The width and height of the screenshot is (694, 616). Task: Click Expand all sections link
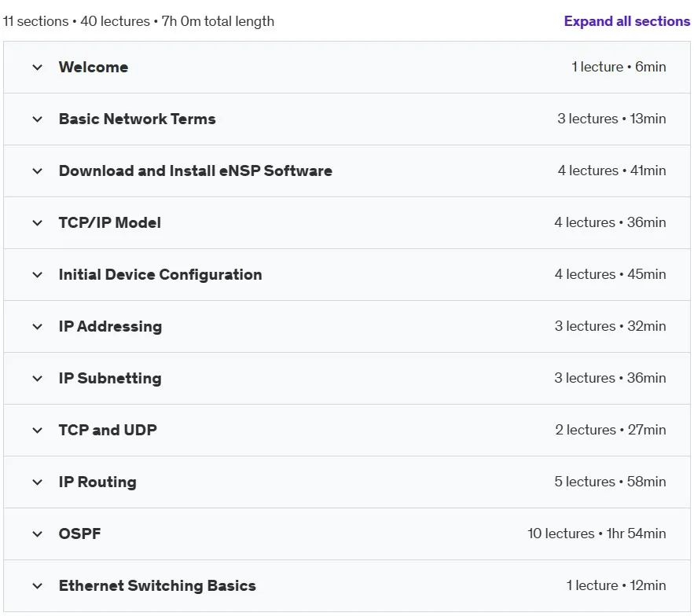click(x=626, y=21)
